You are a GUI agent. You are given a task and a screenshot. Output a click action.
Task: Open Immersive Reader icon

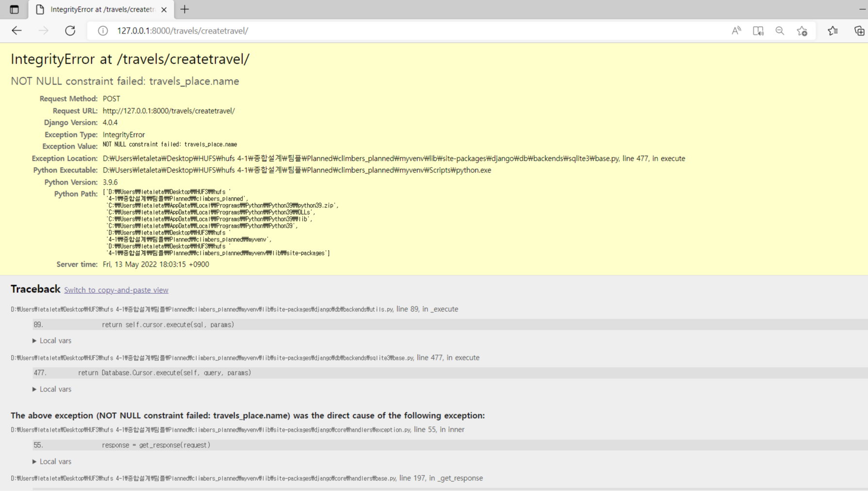(x=758, y=31)
